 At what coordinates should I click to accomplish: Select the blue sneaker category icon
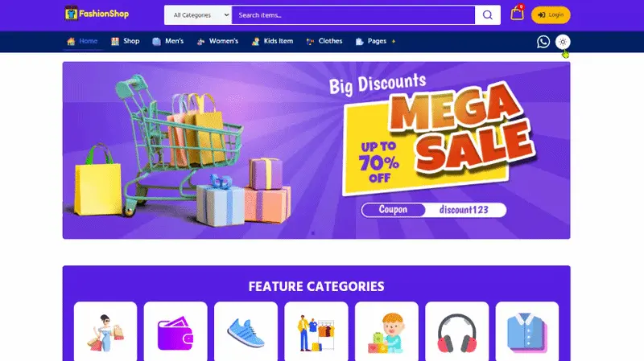point(246,333)
